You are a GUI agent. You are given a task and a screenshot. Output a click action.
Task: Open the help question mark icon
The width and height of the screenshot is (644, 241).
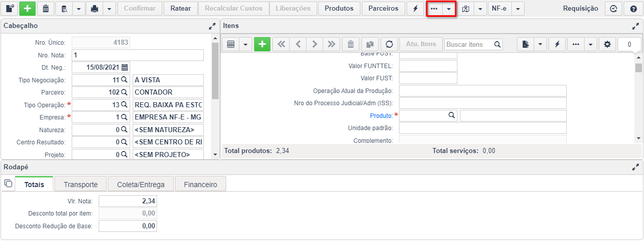pos(633,9)
